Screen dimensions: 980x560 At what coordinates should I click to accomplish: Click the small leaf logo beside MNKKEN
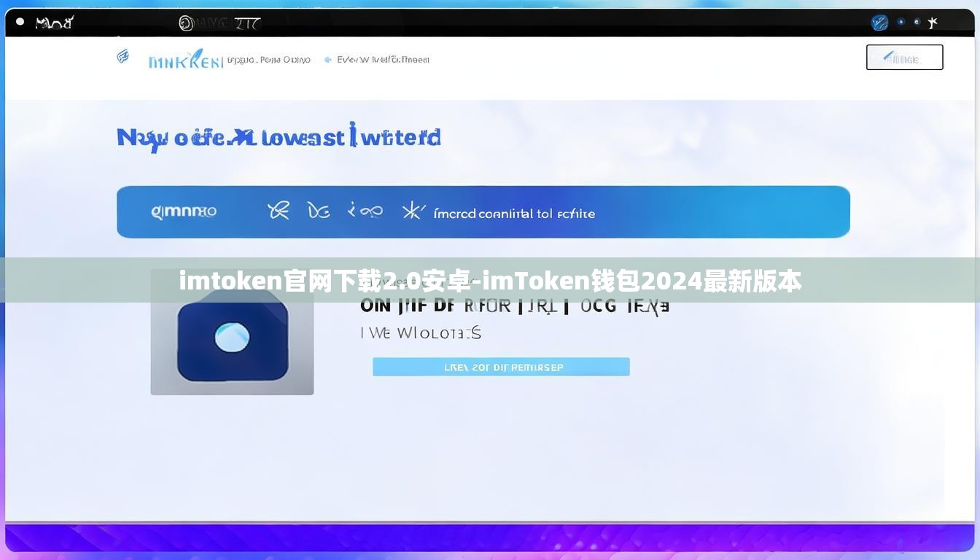click(x=123, y=57)
